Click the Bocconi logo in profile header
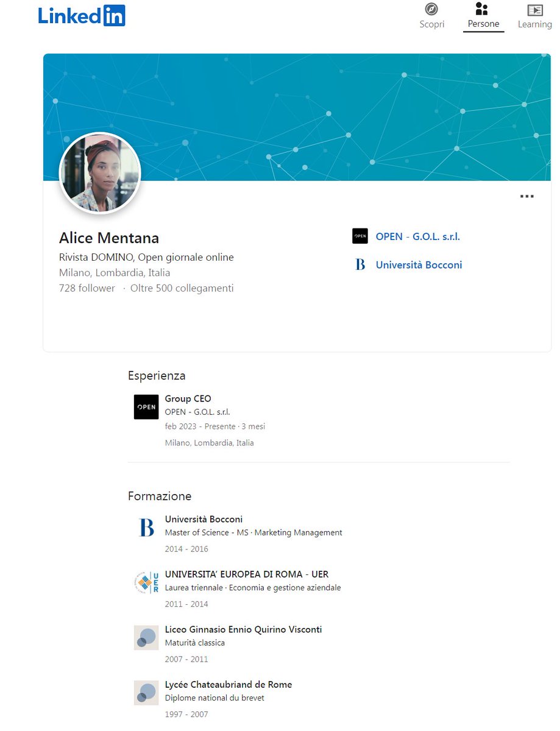This screenshot has height=731, width=560. 360,265
